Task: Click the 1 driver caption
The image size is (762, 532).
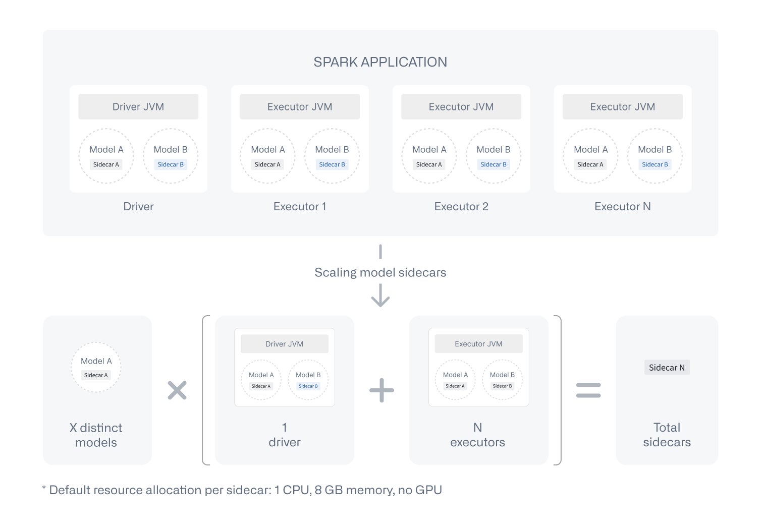Action: [x=285, y=435]
